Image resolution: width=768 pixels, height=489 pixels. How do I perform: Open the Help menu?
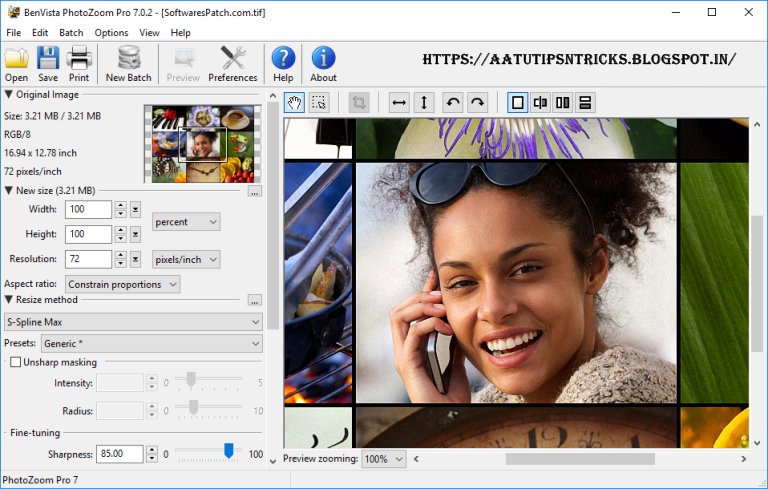click(x=180, y=33)
